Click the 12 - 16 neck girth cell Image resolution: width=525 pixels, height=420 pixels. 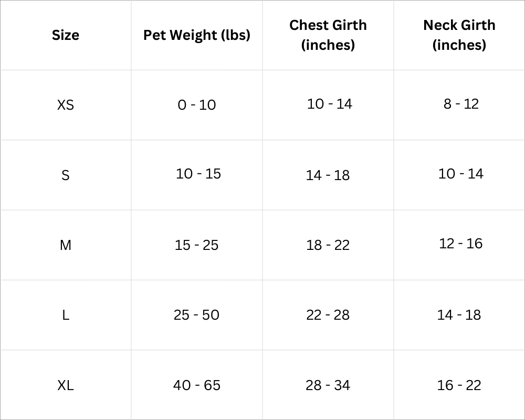click(461, 244)
